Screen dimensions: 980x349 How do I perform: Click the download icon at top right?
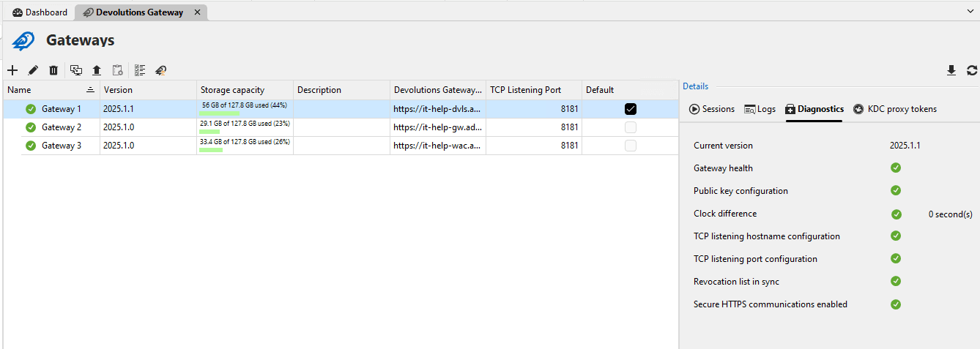pyautogui.click(x=951, y=70)
